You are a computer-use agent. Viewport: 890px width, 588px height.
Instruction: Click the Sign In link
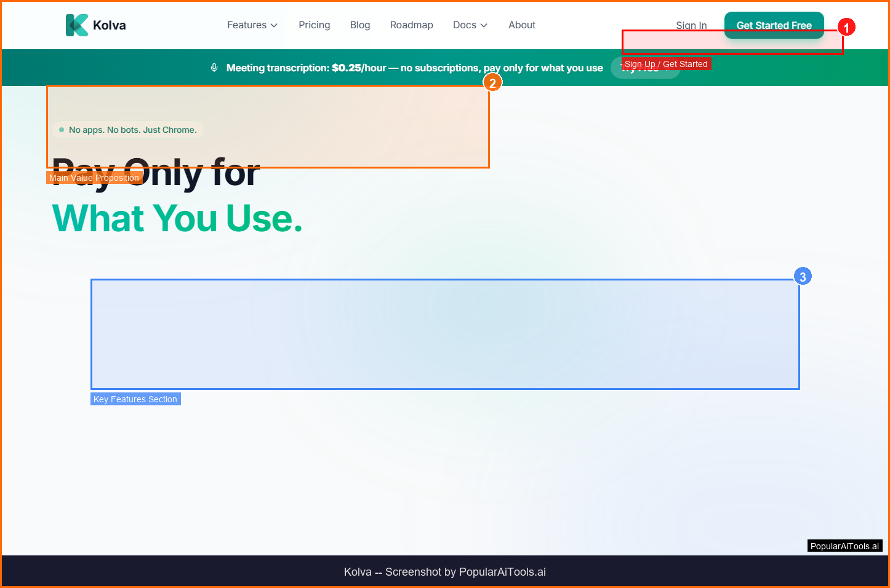[x=691, y=25]
